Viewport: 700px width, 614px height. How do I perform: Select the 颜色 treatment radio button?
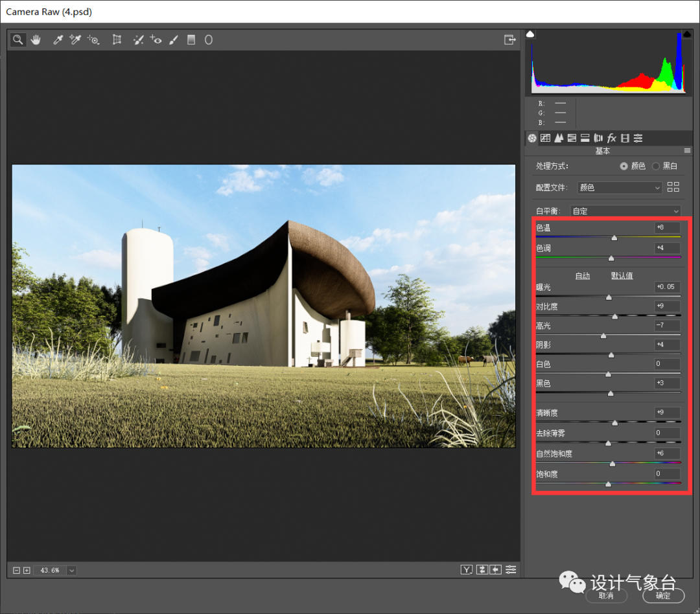coord(624,166)
